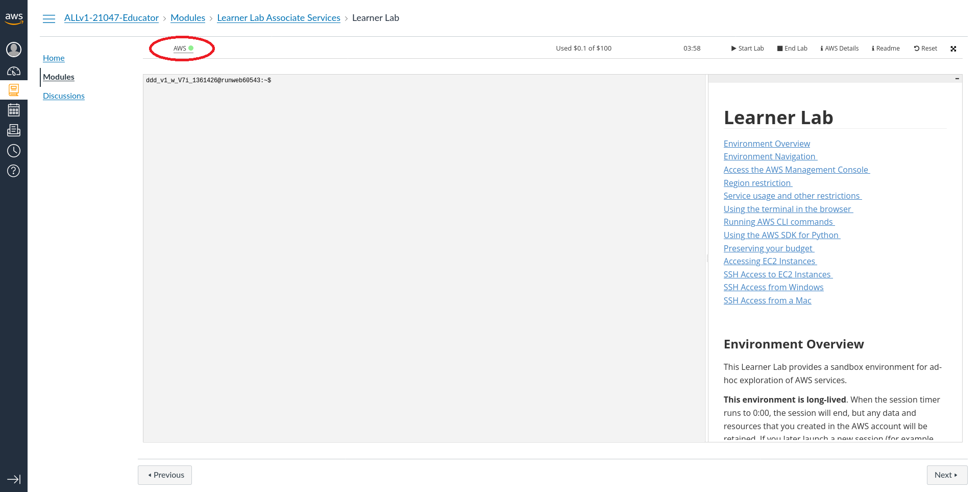Click the AWS console status link
Image resolution: width=980 pixels, height=492 pixels.
(x=180, y=49)
